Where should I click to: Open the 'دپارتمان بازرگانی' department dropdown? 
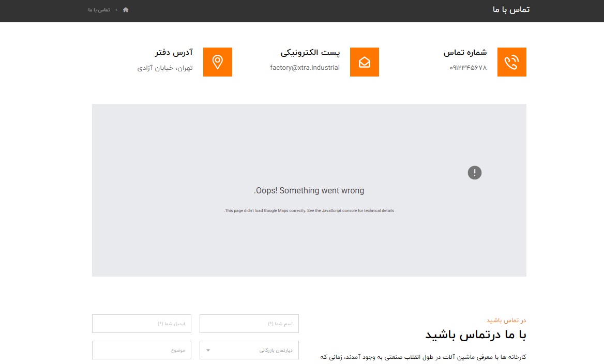tap(249, 350)
